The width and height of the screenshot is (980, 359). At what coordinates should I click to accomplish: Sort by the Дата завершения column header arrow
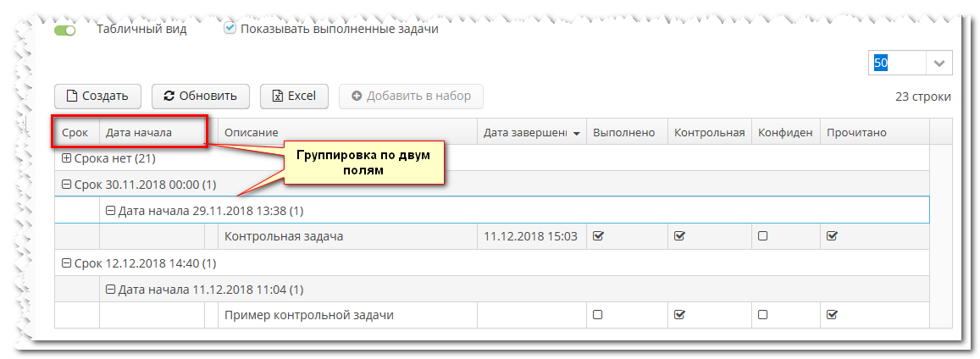pyautogui.click(x=577, y=134)
